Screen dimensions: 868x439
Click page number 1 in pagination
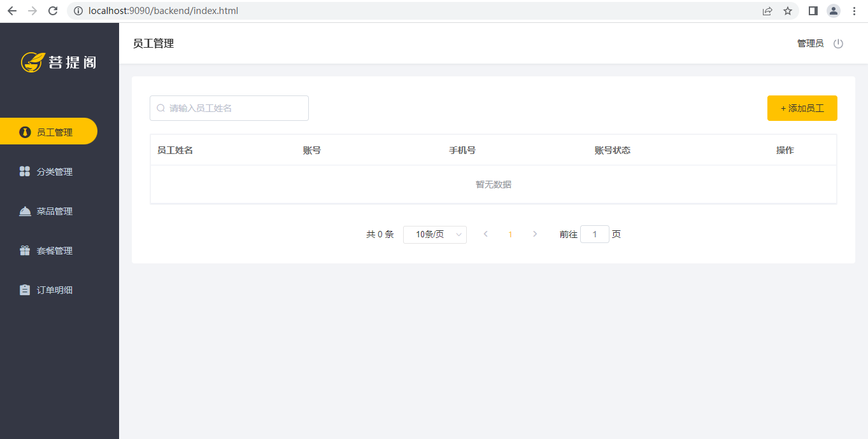point(510,235)
